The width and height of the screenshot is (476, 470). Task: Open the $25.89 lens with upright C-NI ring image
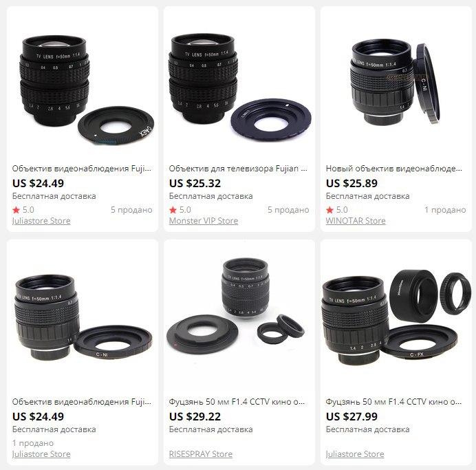[396, 85]
